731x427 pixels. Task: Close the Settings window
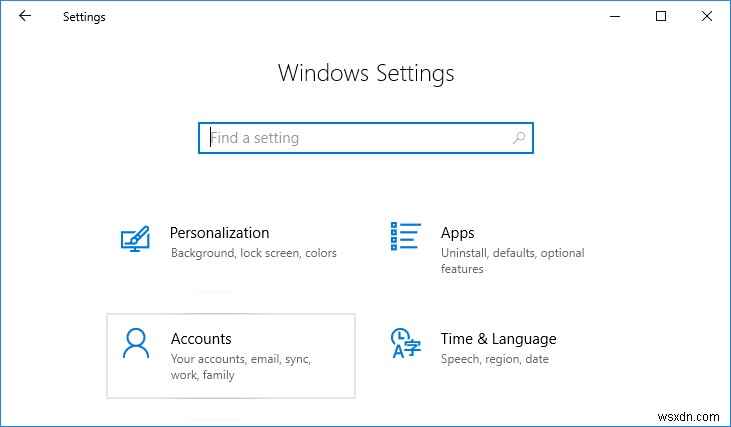[706, 16]
